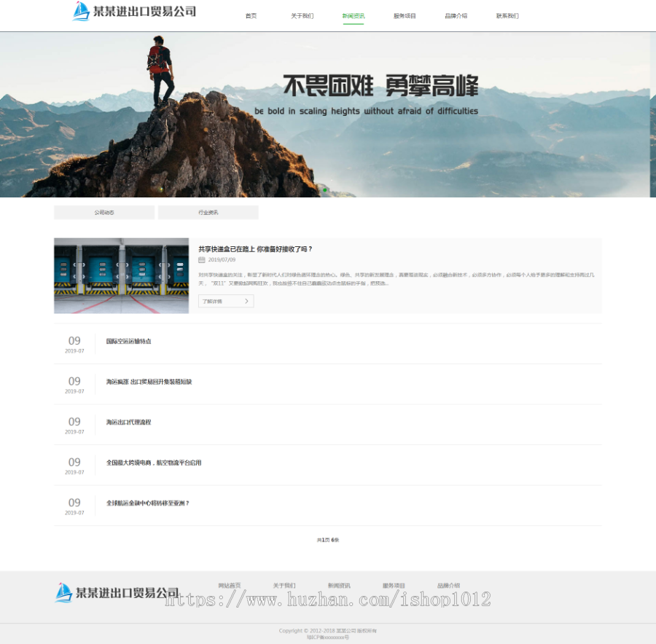Click the 了解详情 button
This screenshot has height=644, width=656.
pos(225,301)
